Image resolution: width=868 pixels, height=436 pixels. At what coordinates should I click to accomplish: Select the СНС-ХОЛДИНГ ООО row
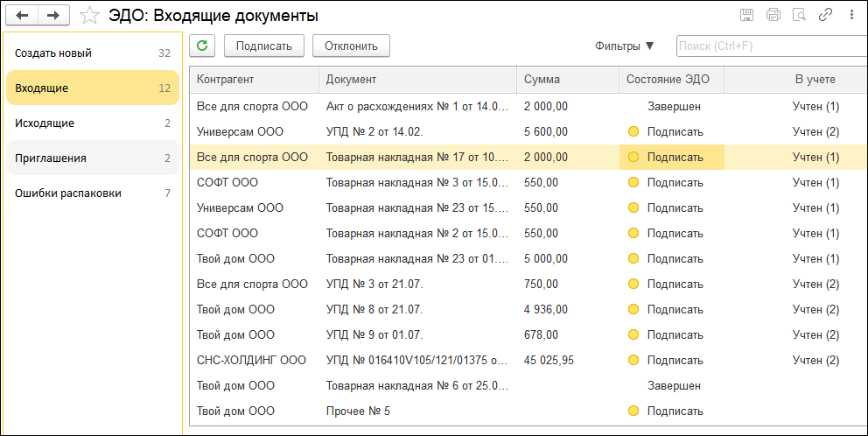point(251,360)
